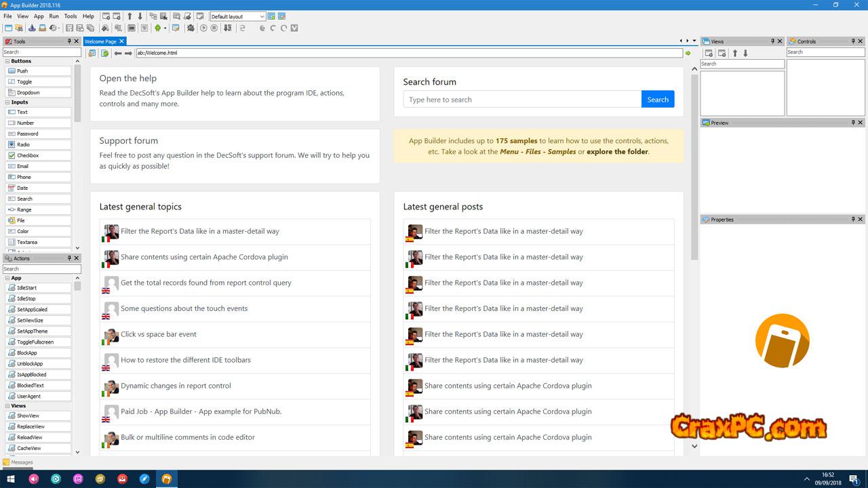Click the move view down arrow in Views panel

(x=745, y=53)
